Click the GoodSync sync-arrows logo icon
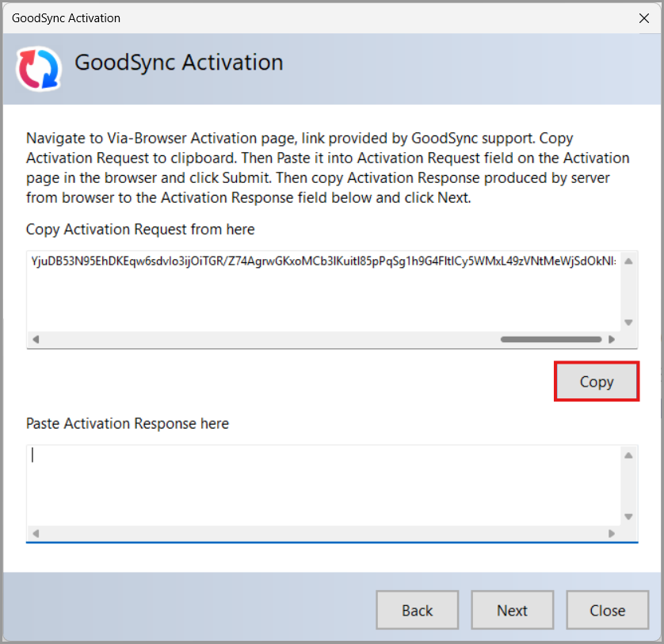The height and width of the screenshot is (644, 664). tap(39, 69)
